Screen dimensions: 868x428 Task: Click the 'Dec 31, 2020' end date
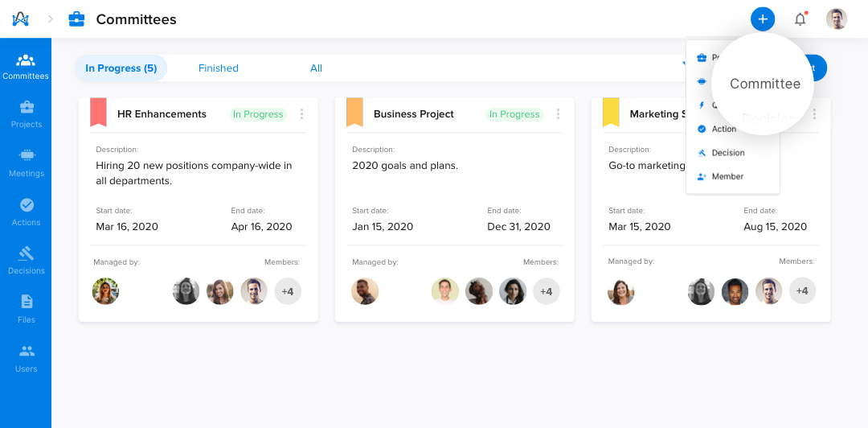(518, 227)
